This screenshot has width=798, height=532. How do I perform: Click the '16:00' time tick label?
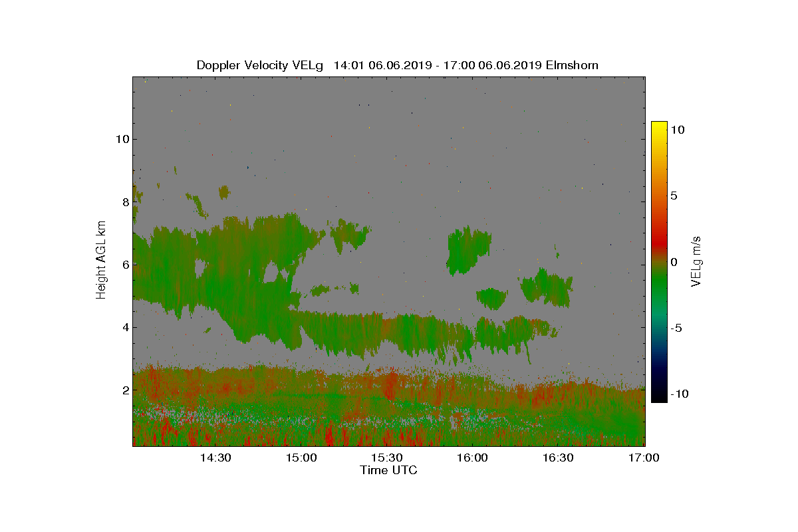[x=473, y=458]
